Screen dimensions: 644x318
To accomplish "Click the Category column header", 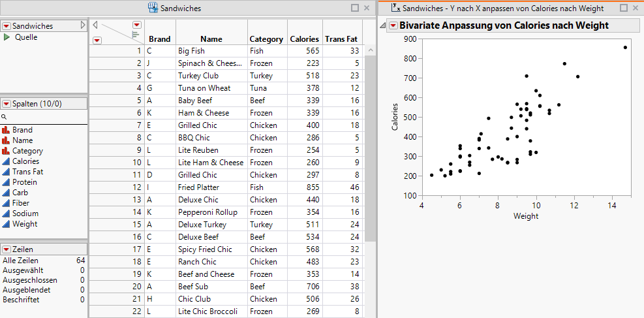I will (x=267, y=39).
